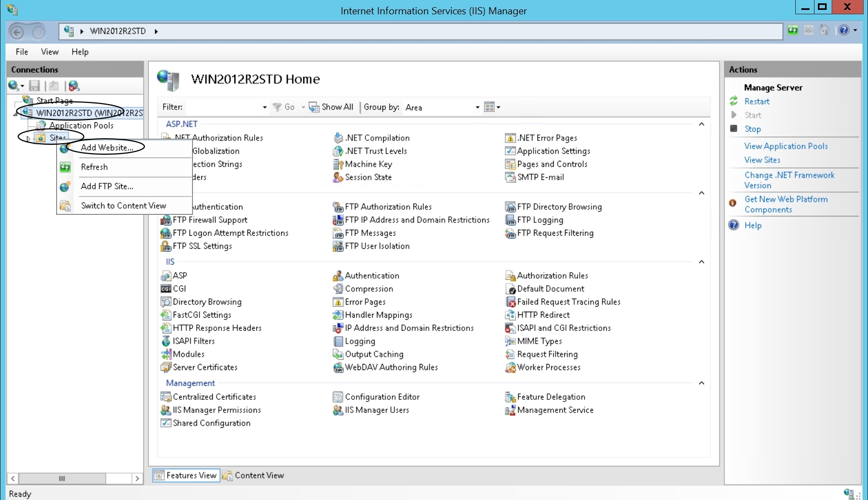Open the FTP Logging icon
Image resolution: width=868 pixels, height=500 pixels.
(x=510, y=220)
